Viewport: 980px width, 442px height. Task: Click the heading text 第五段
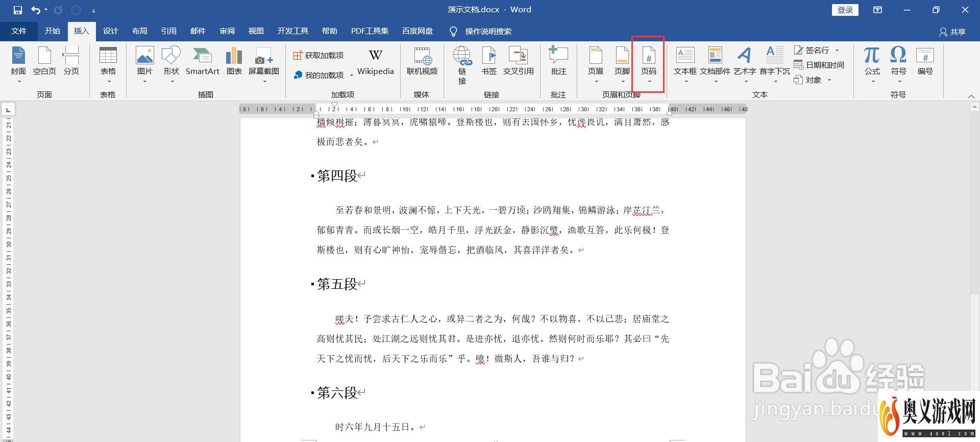(x=337, y=284)
